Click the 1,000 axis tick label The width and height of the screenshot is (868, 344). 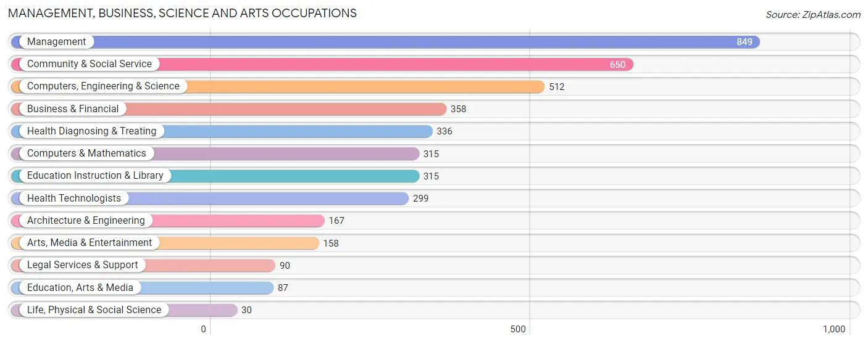coord(834,329)
